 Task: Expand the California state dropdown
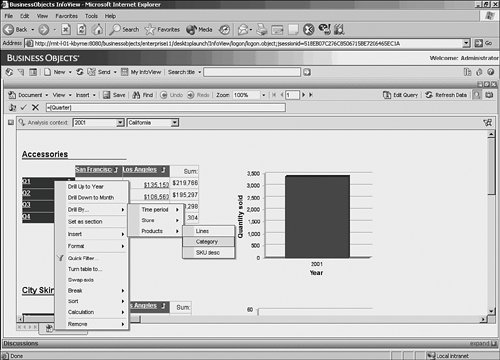pos(175,123)
